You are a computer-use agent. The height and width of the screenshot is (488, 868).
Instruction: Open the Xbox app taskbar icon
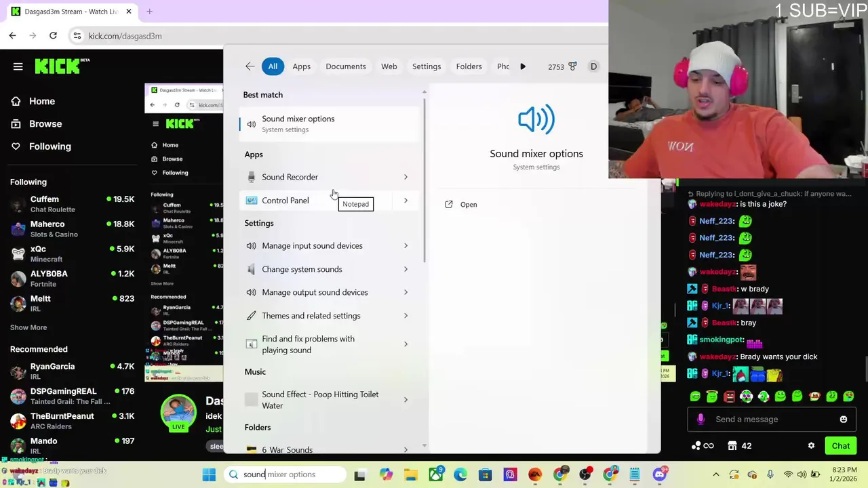[x=436, y=474]
